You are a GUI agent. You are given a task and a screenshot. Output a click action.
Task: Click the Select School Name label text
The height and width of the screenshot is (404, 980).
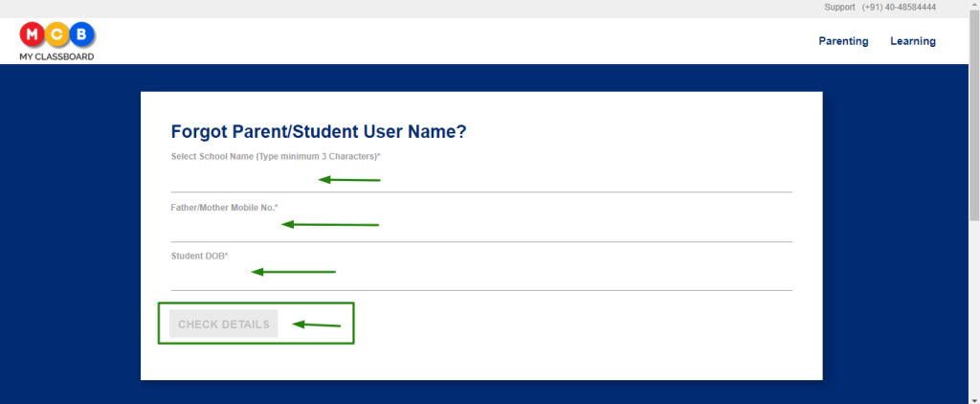276,156
